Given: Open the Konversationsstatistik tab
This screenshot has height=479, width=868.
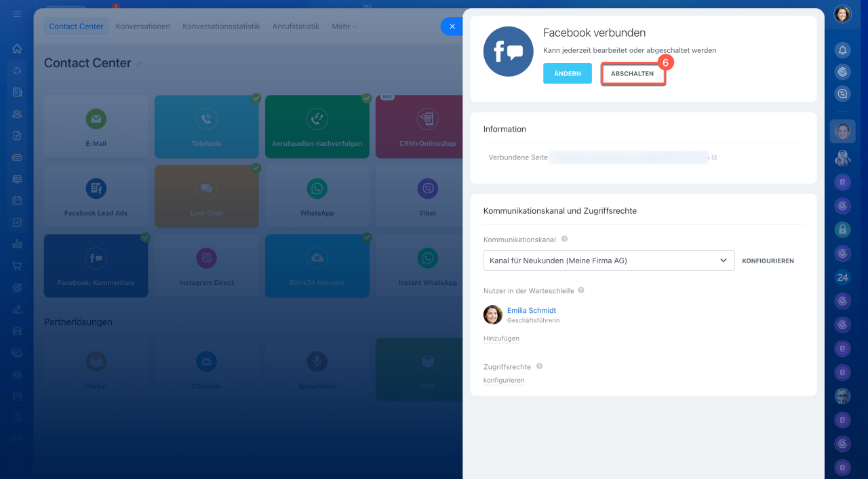Looking at the screenshot, I should pos(221,26).
